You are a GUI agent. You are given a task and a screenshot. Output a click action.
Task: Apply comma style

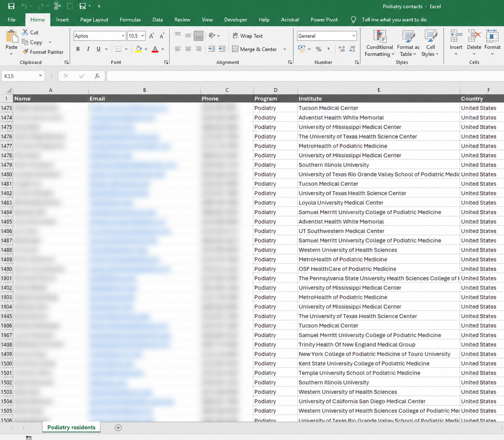[329, 49]
